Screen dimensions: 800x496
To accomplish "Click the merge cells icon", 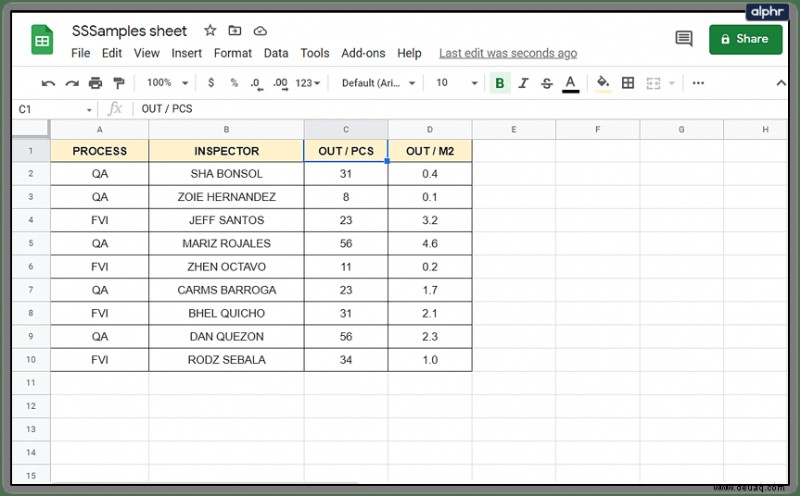I will [x=653, y=83].
